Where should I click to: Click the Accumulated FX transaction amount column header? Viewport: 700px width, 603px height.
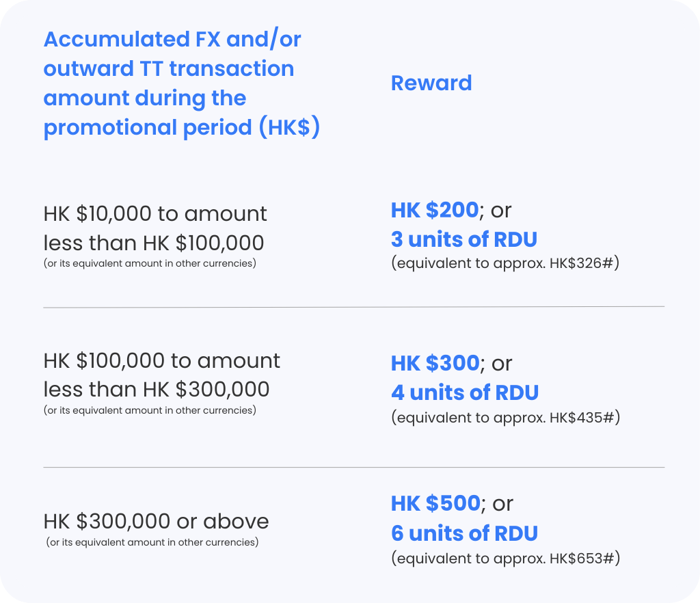pyautogui.click(x=181, y=83)
